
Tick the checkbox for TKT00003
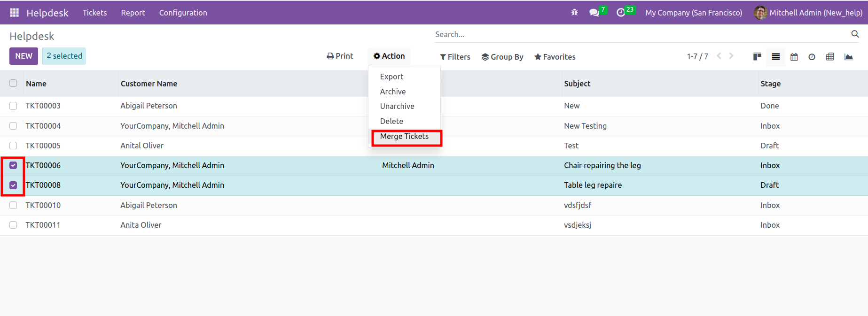pyautogui.click(x=13, y=106)
